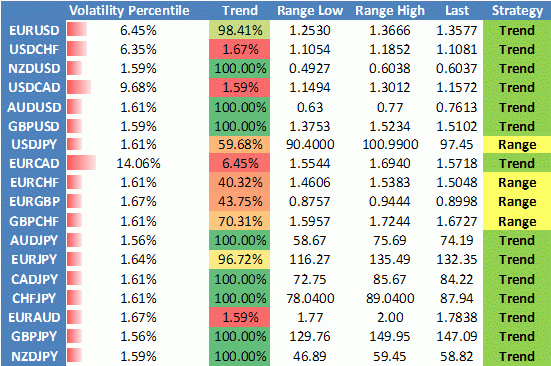This screenshot has width=551, height=366.
Task: Select the NZDJPY row label
Action: 34,357
